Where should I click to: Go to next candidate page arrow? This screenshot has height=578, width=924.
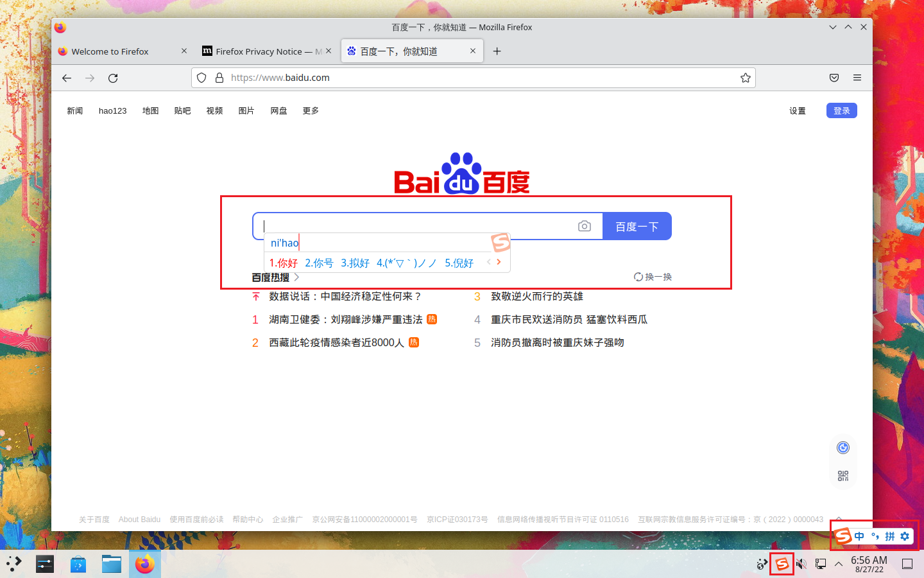(499, 262)
